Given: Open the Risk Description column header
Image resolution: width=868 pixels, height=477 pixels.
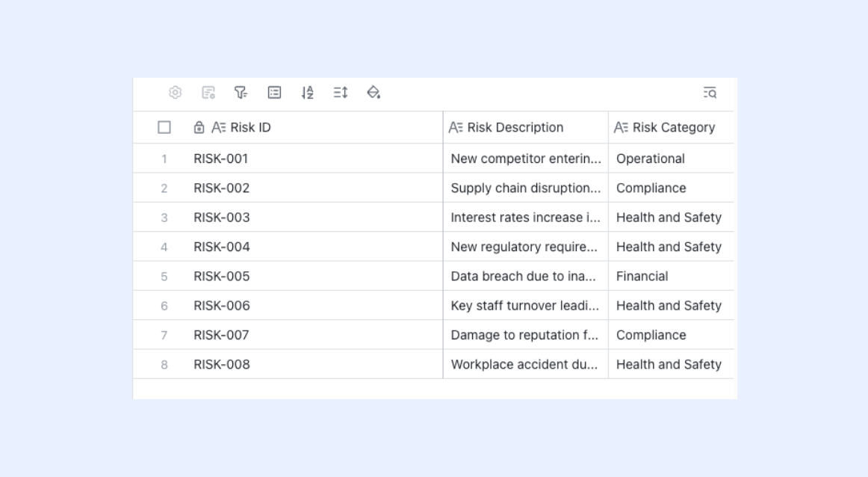Looking at the screenshot, I should click(526, 127).
